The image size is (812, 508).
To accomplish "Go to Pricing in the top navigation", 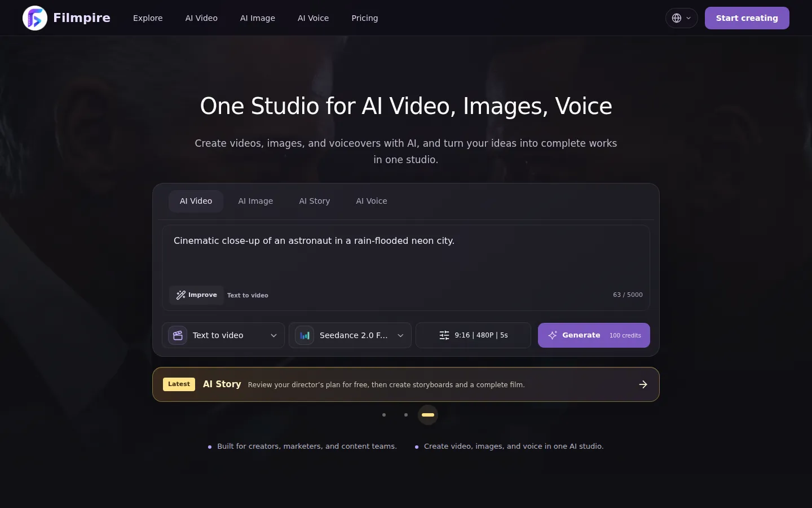I will (365, 18).
